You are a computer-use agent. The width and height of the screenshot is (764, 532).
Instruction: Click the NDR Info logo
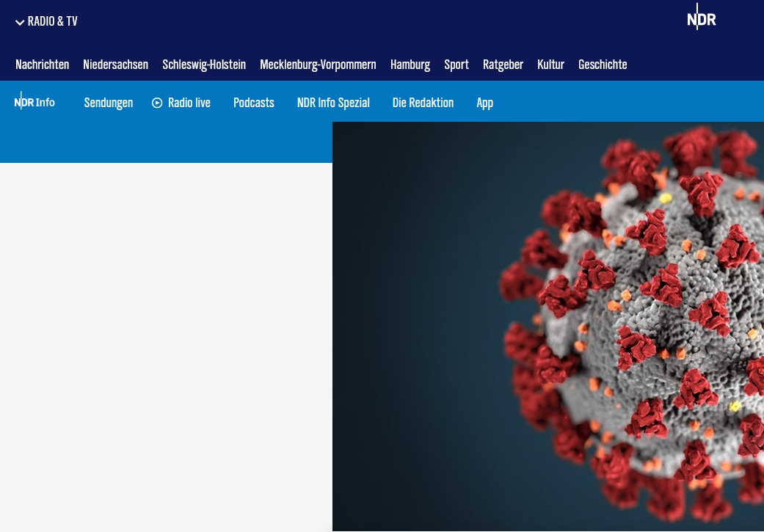click(34, 101)
